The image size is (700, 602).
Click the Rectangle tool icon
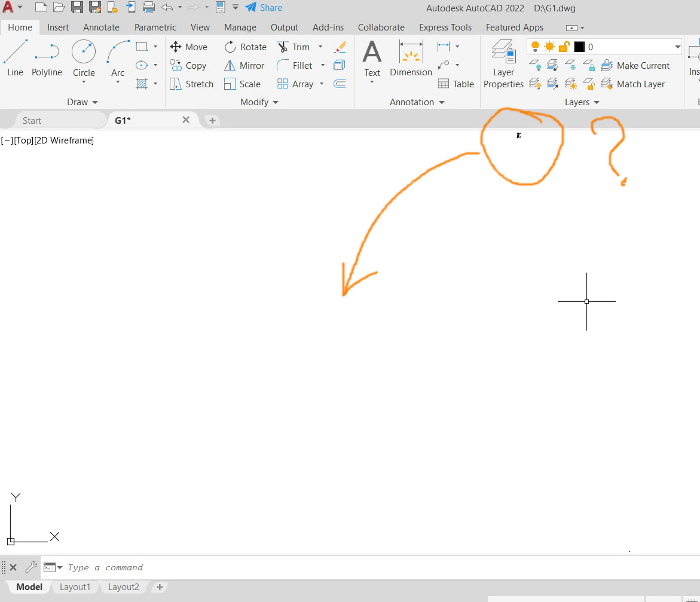click(141, 46)
